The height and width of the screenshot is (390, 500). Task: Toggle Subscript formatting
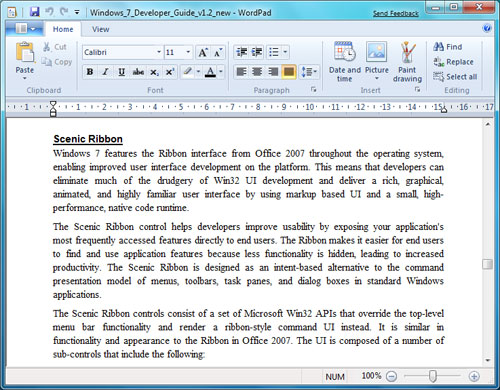[x=154, y=72]
